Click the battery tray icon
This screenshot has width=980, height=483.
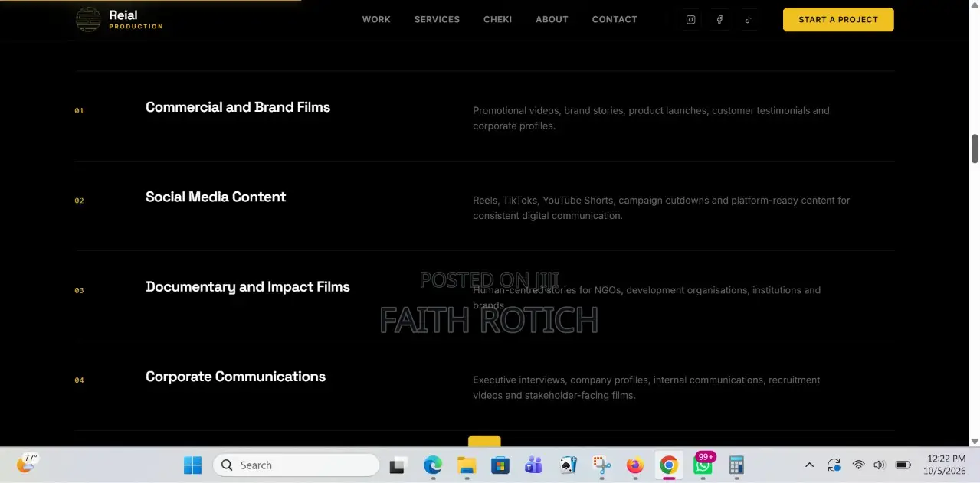(903, 465)
